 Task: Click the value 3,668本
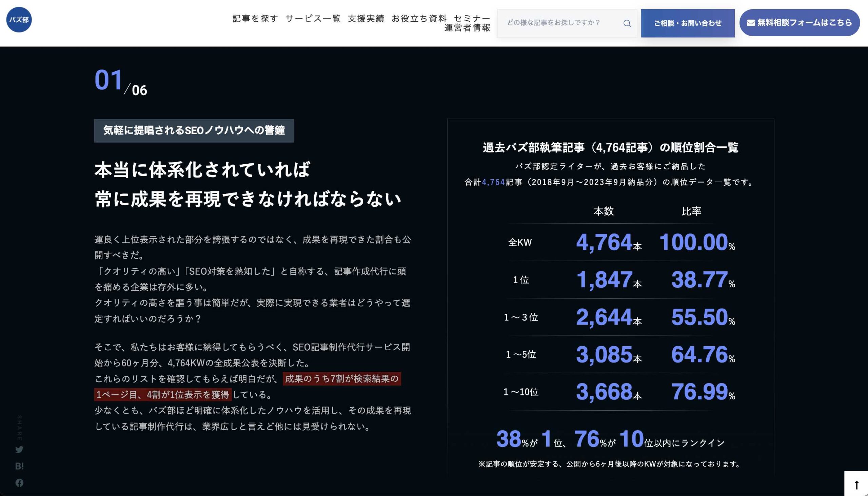click(x=609, y=392)
